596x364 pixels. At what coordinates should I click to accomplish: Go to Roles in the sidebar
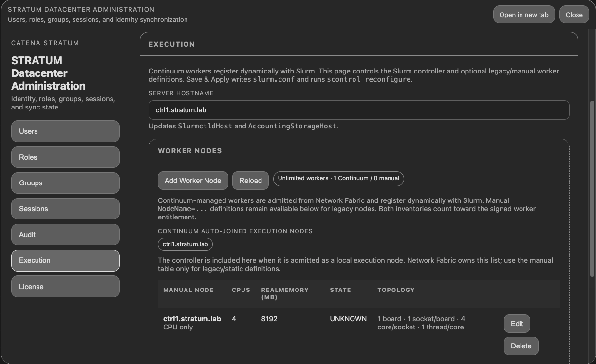tap(65, 157)
